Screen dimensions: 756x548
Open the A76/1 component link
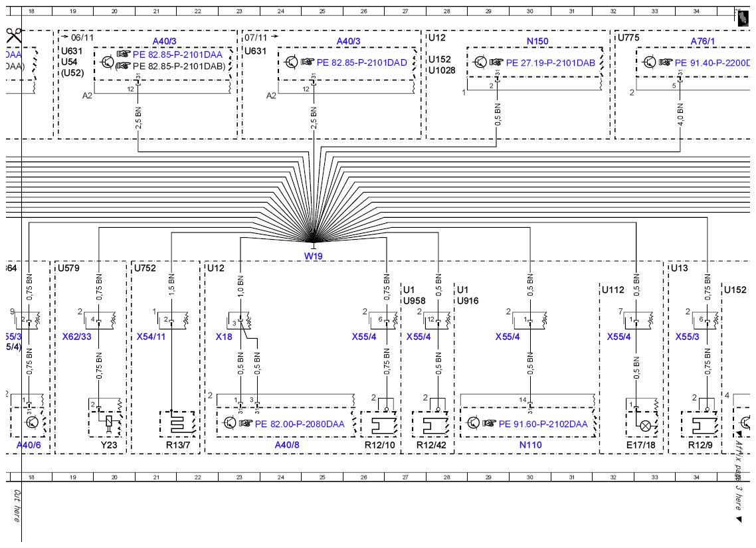click(703, 41)
